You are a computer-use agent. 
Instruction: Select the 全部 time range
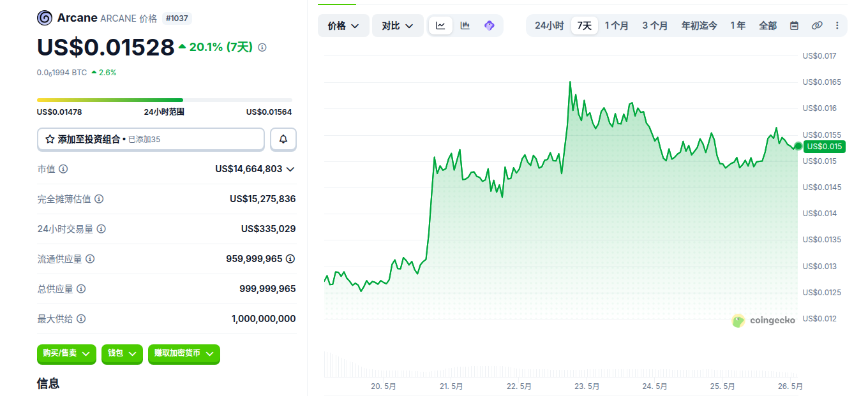(768, 26)
